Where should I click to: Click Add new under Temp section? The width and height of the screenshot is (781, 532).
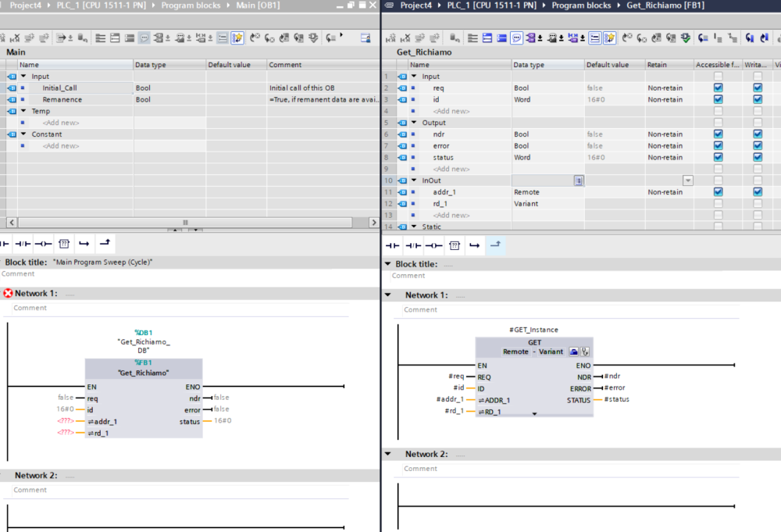click(x=60, y=123)
